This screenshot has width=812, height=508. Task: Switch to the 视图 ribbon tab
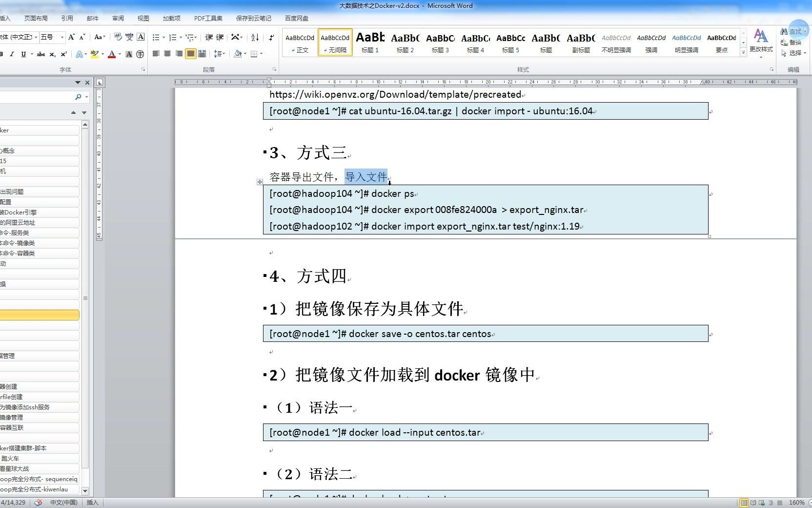143,18
